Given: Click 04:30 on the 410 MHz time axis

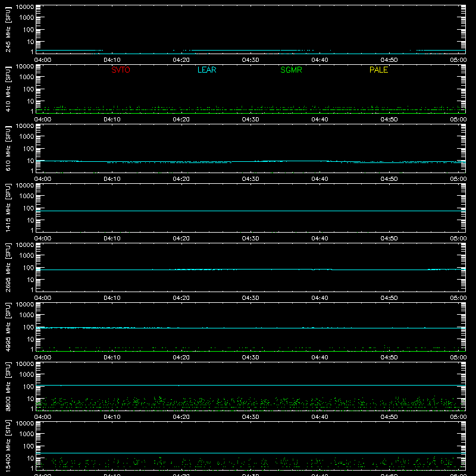Looking at the screenshot, I should click(x=250, y=120).
